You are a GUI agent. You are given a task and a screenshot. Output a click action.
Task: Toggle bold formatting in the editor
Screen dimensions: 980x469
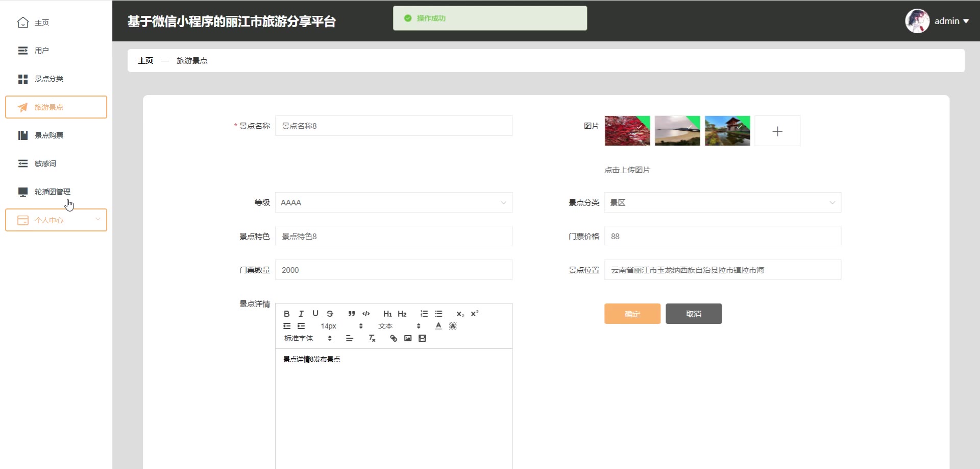(287, 314)
